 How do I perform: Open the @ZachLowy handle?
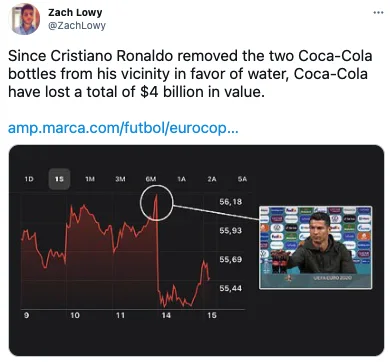(77, 25)
